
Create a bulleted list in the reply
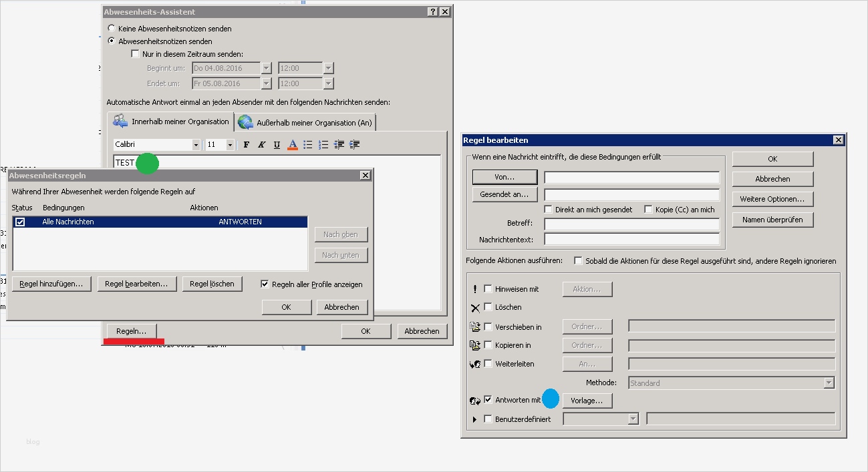point(307,144)
